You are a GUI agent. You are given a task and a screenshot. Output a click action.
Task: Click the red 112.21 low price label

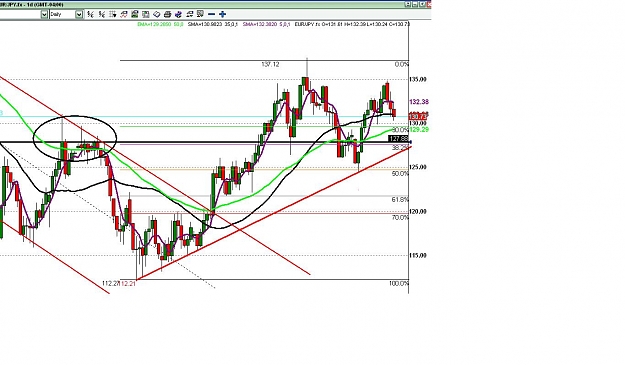(x=128, y=283)
